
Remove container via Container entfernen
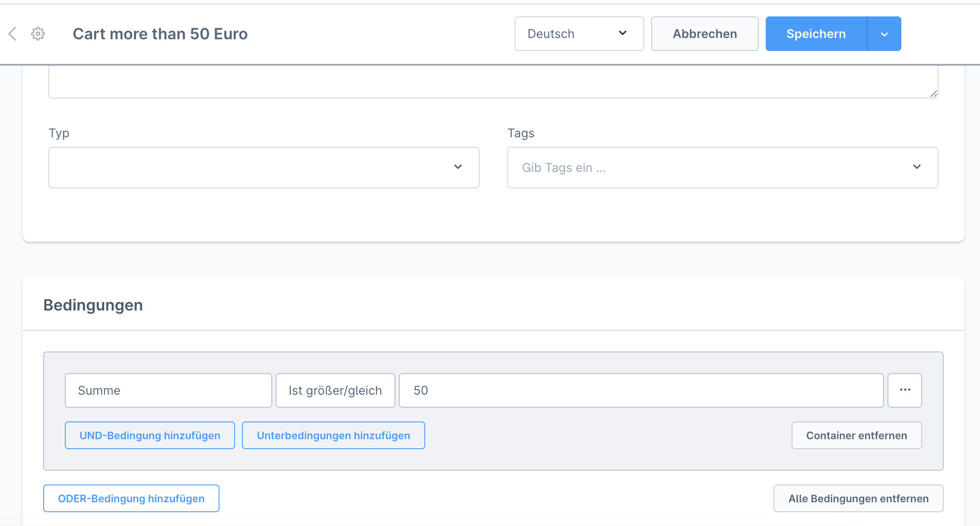pyautogui.click(x=856, y=435)
